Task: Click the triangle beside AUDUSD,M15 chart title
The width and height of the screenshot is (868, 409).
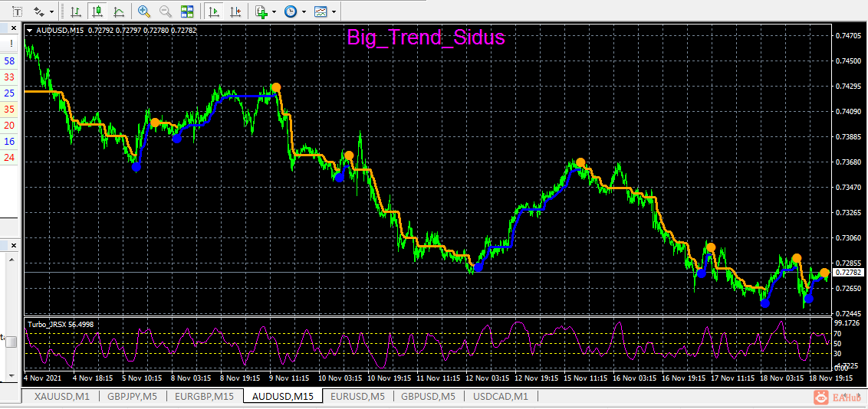Action: click(x=29, y=31)
